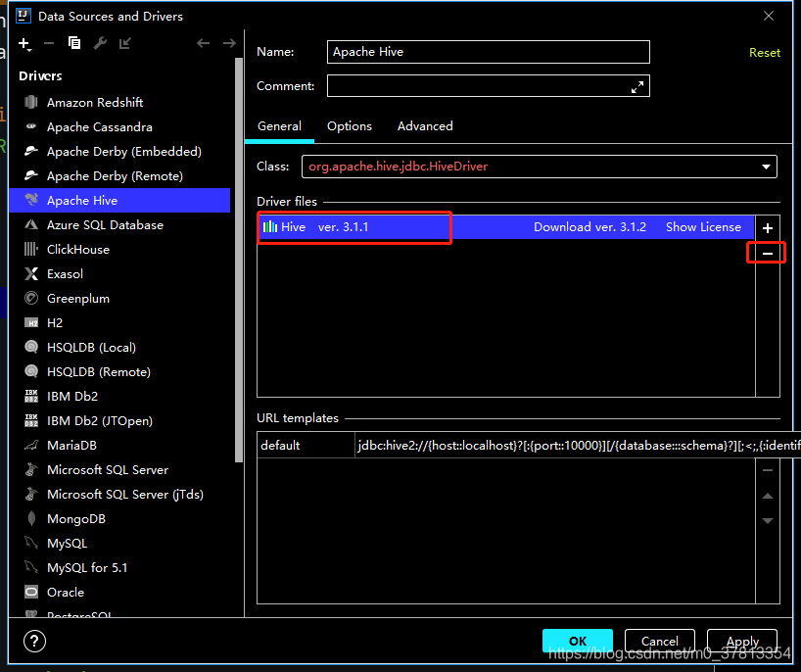
Task: Remove driver file with minus button
Action: [768, 254]
